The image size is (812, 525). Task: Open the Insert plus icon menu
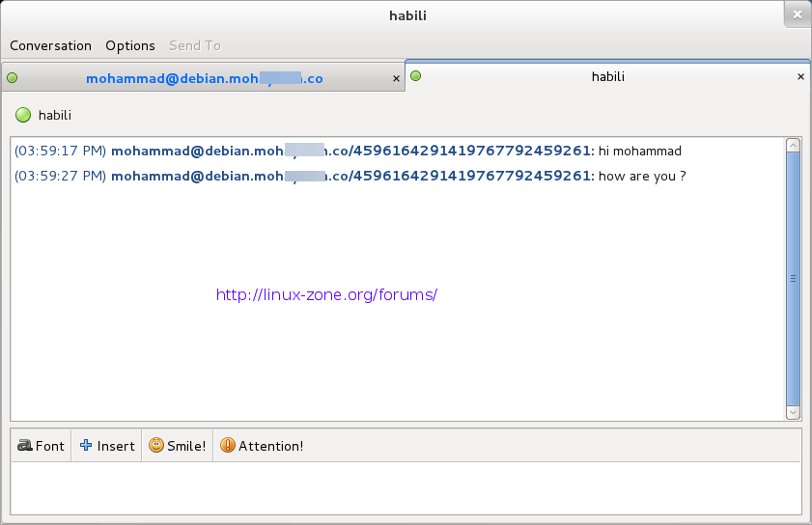tap(86, 446)
